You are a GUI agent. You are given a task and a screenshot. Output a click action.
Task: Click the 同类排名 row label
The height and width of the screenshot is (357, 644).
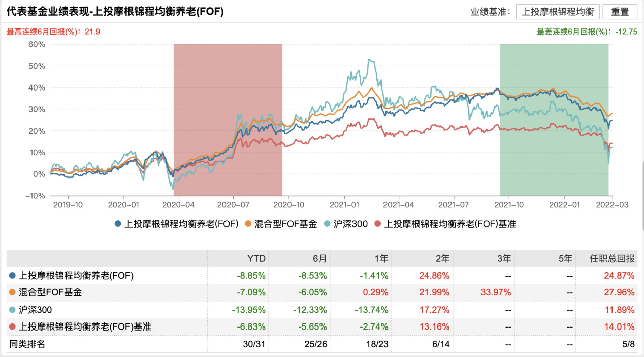[x=27, y=344]
